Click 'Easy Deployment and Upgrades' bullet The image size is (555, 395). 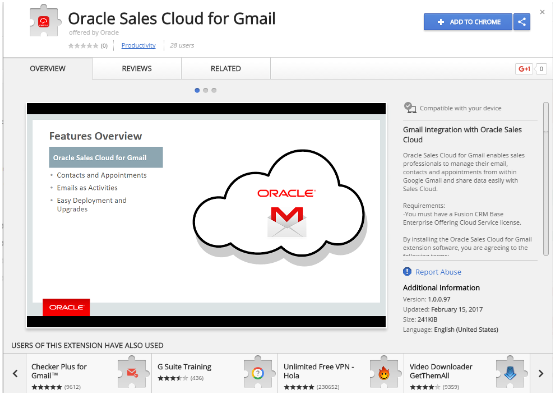(92, 205)
